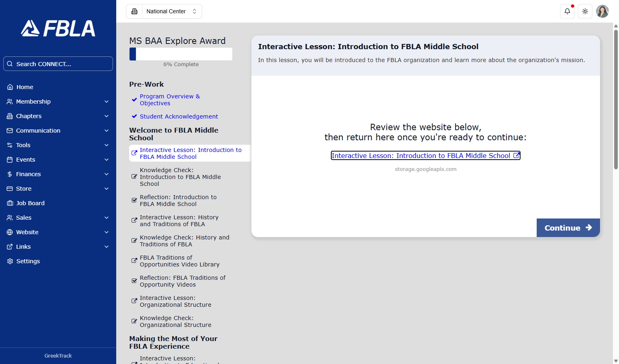
Task: Expand the Events menu chevron
Action: point(107,160)
